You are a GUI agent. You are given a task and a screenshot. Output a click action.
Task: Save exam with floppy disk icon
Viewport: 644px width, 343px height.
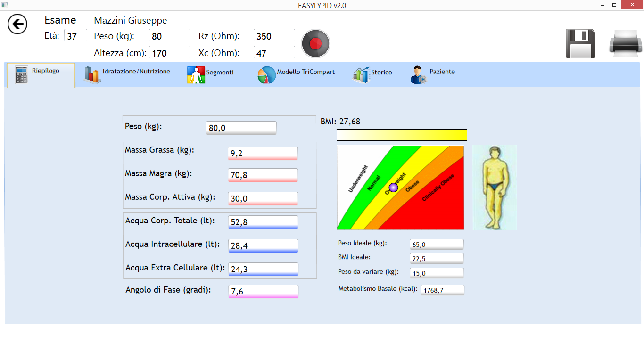[581, 44]
